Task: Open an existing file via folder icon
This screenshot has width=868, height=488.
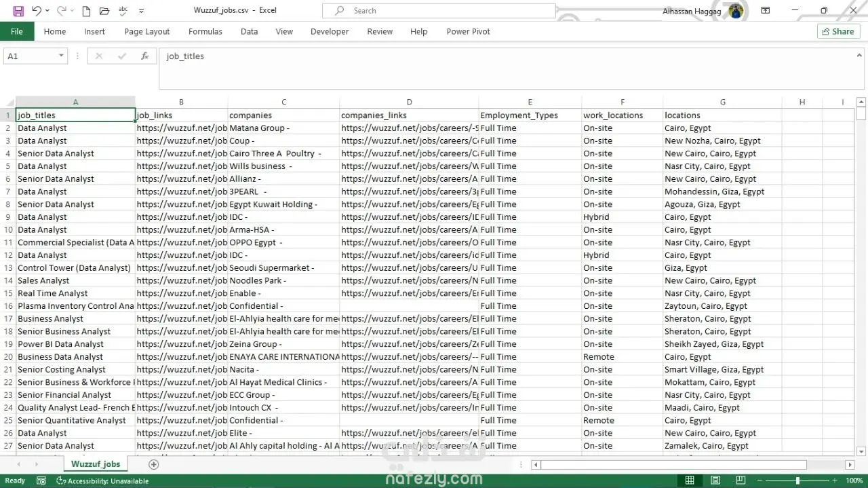Action: coord(104,11)
